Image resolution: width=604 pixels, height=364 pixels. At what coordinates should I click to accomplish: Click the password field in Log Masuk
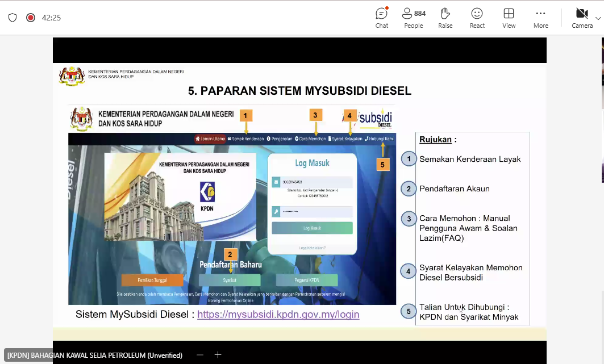click(312, 211)
